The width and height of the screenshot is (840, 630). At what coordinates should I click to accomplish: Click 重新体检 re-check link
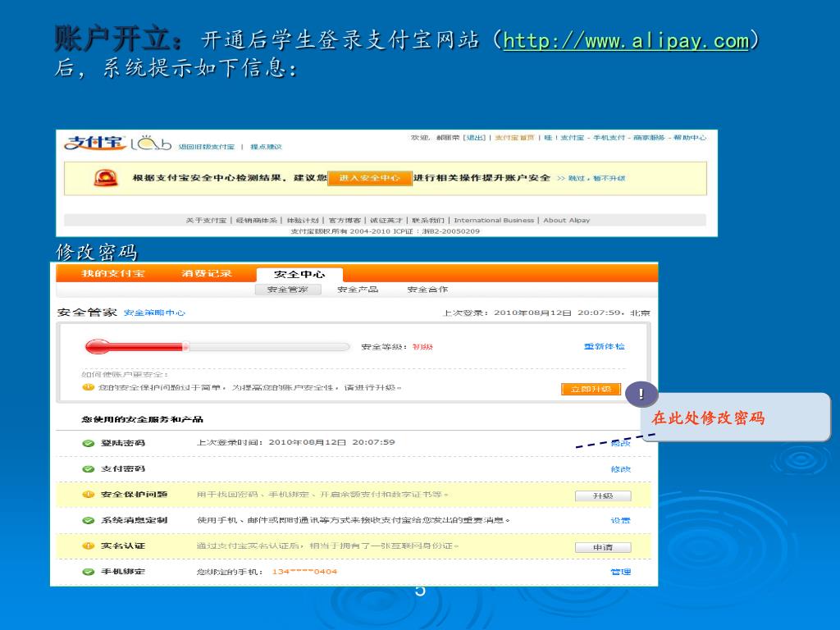pos(605,347)
